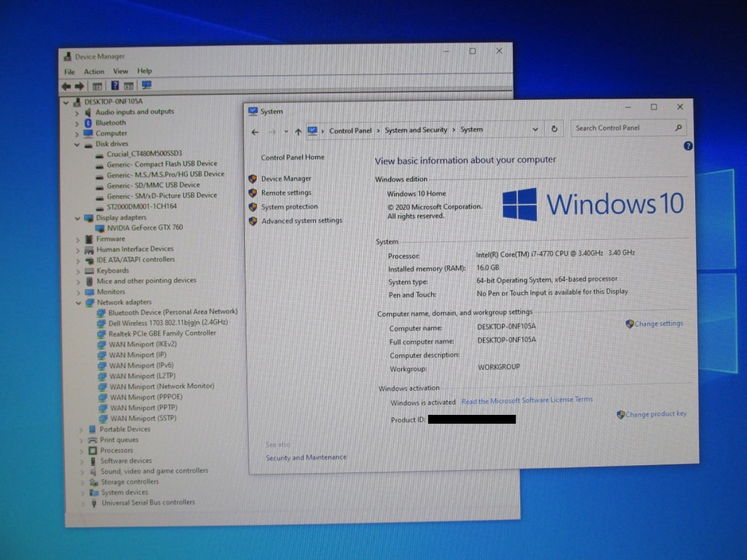Expand Human Interface Devices
747x560 pixels.
coord(77,249)
